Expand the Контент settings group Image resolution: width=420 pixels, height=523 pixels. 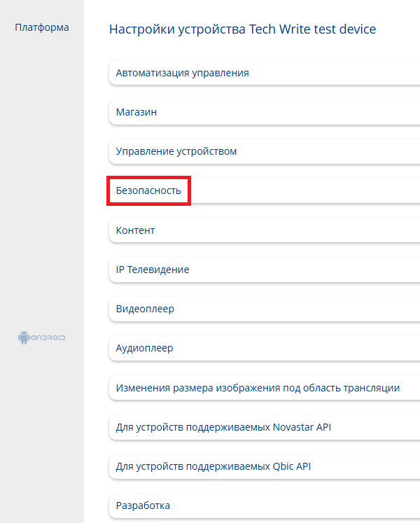coord(136,230)
